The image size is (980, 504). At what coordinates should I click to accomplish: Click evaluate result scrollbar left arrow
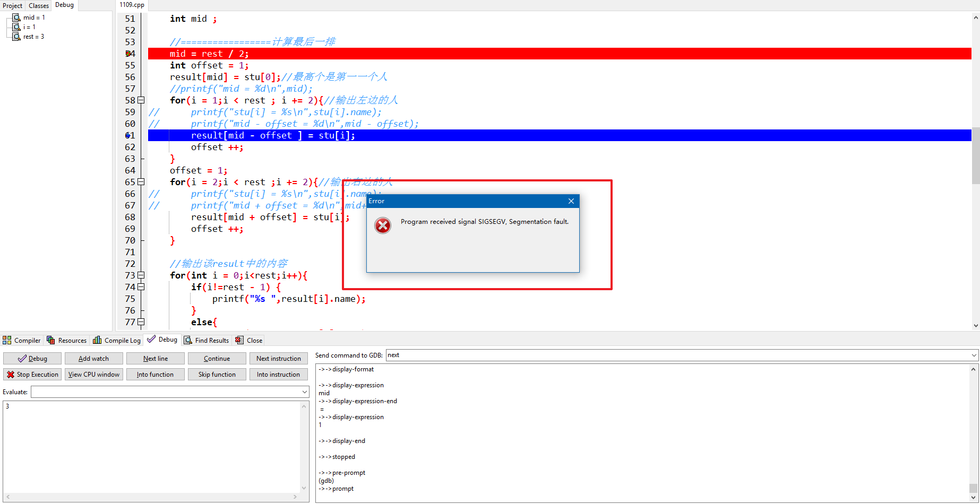[x=7, y=497]
